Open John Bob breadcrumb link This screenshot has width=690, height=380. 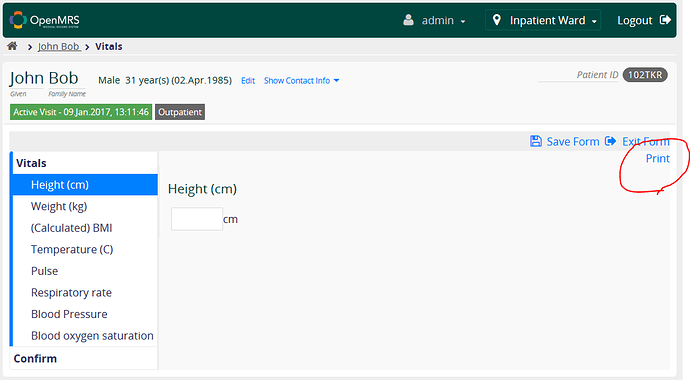[59, 46]
